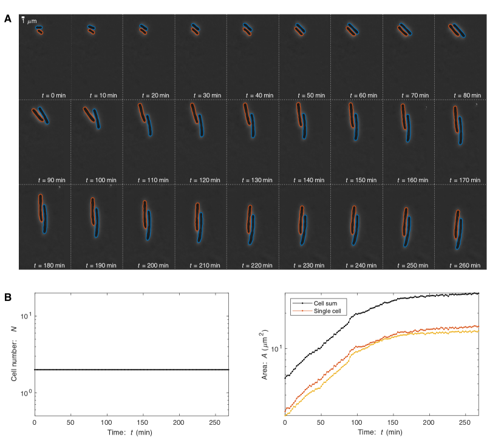Viewport: 504px width, 440px height.
Task: Select the "t = 40 min" frame label
Action: click(259, 95)
